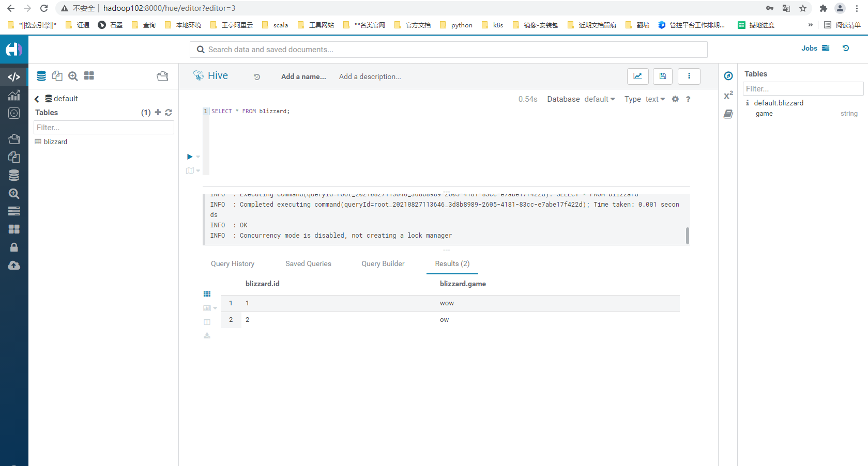This screenshot has height=466, width=868.
Task: Open the Documents icon in left sidebar
Action: tap(14, 157)
